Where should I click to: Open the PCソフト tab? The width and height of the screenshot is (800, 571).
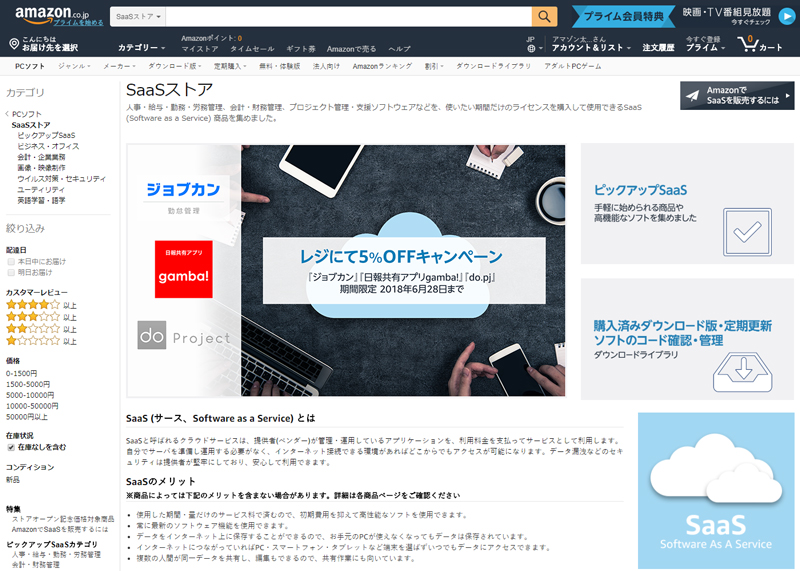[x=30, y=66]
